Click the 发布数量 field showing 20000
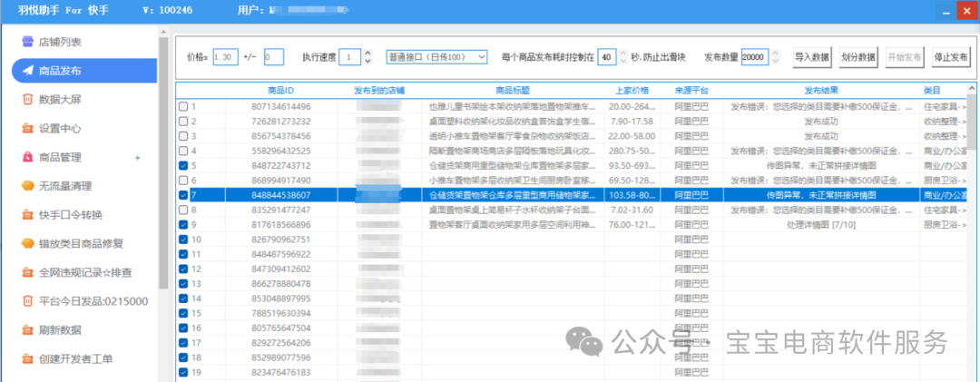Screen dimensions: 980x382 (756, 57)
